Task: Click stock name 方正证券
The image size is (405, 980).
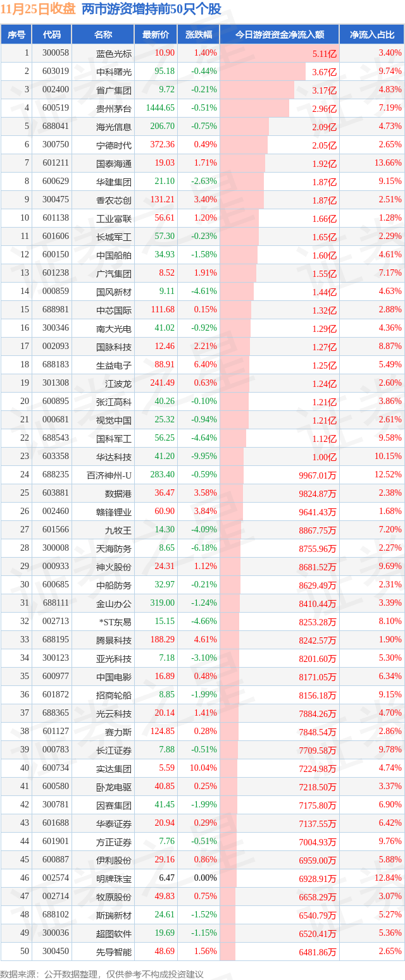Action: coord(114,842)
